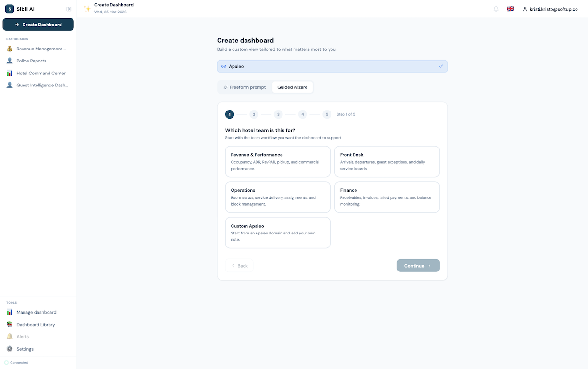
Task: Click the 'Which hotel team is this for?' heading
Action: [260, 130]
